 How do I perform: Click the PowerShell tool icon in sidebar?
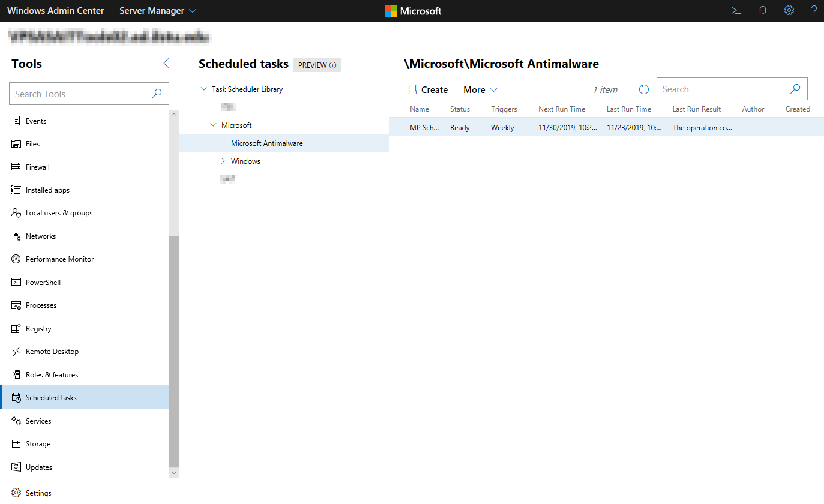coord(16,283)
